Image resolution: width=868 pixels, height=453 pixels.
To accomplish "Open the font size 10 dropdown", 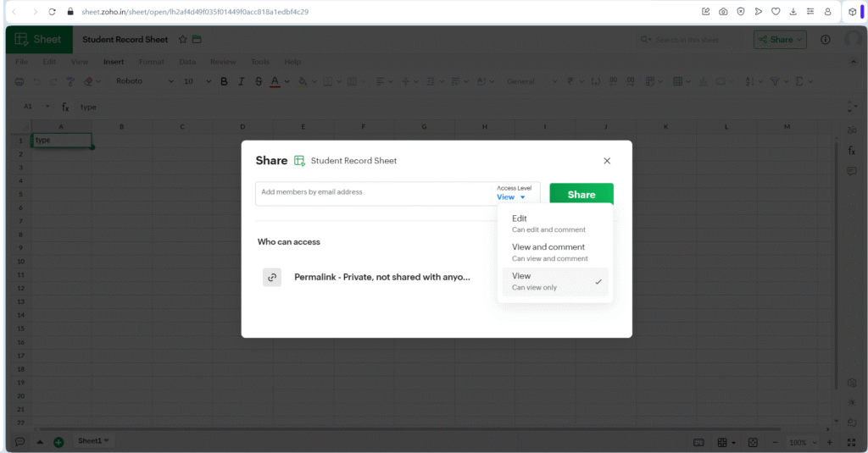I will coord(197,81).
